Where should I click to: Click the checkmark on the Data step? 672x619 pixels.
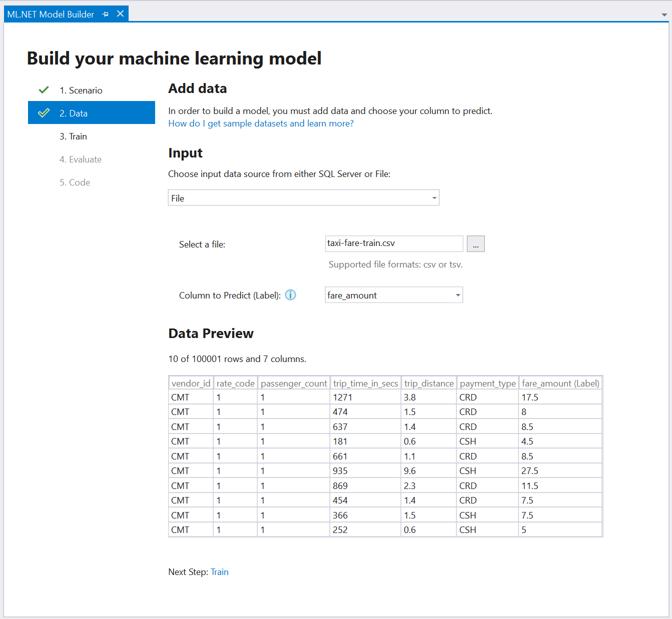click(x=44, y=113)
